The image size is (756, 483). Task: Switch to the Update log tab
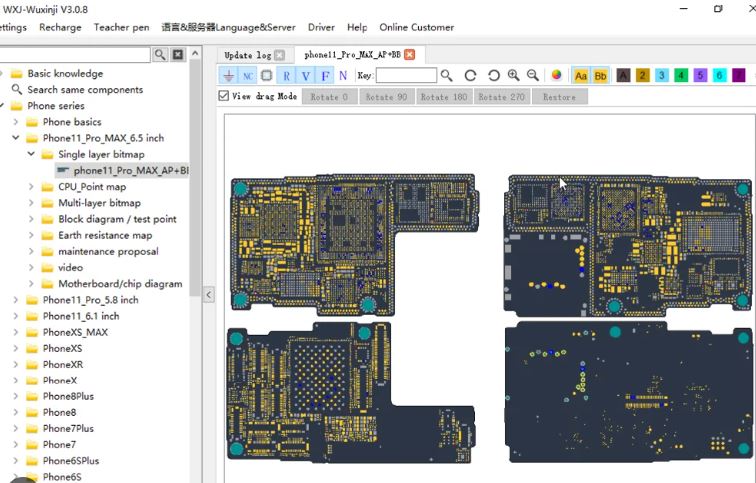pos(247,55)
